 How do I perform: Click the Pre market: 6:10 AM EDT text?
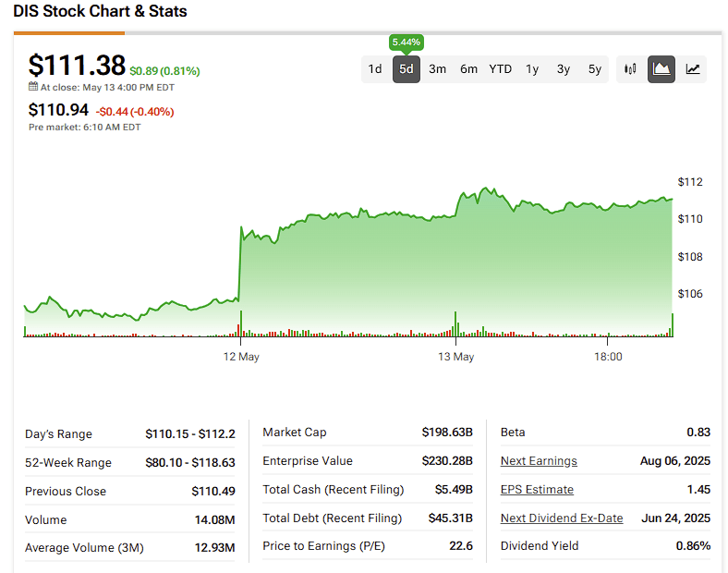pyautogui.click(x=84, y=128)
